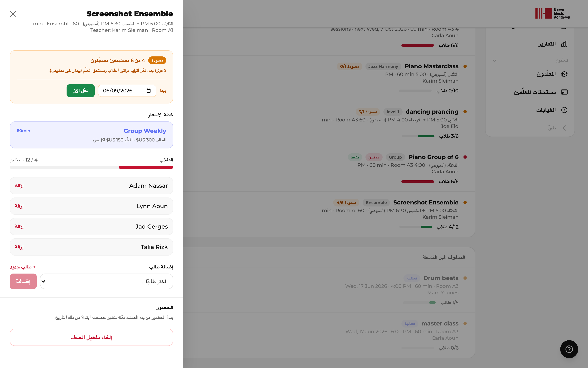Open the التقارير reports bar chart icon
The height and width of the screenshot is (368, 588).
(x=564, y=44)
